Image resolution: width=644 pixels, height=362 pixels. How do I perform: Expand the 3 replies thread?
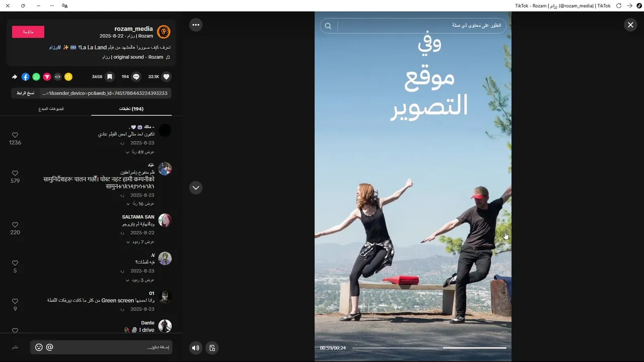[140, 280]
